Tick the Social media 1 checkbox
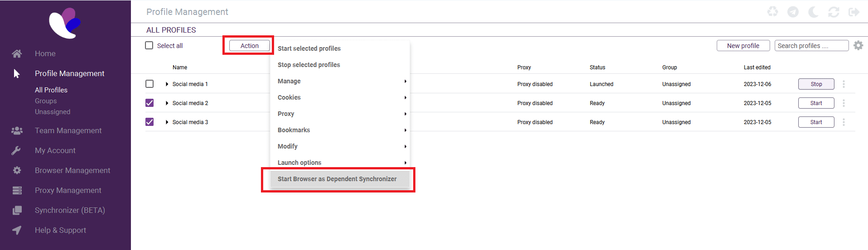This screenshot has height=250, width=868. (x=149, y=84)
